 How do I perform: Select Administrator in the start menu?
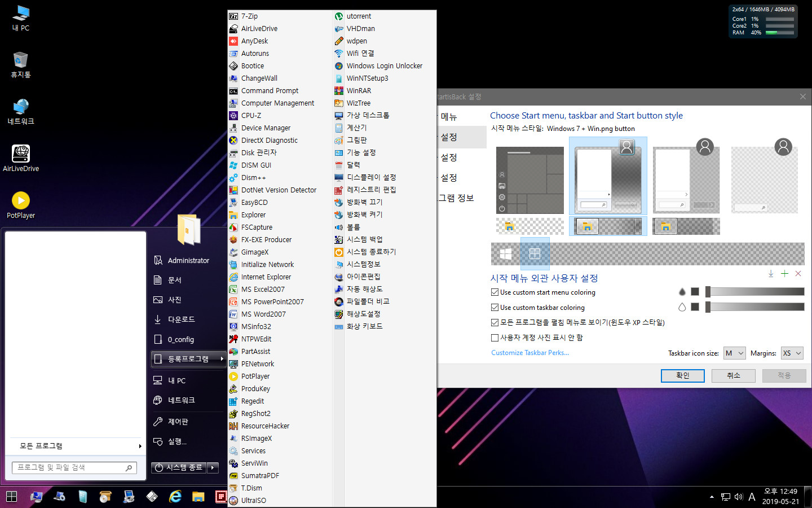tap(188, 260)
